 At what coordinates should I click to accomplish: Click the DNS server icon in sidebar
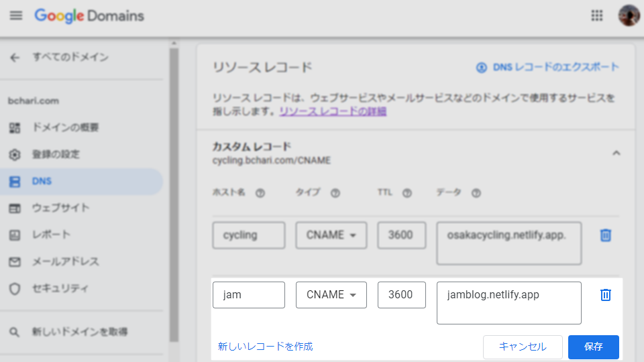point(15,182)
